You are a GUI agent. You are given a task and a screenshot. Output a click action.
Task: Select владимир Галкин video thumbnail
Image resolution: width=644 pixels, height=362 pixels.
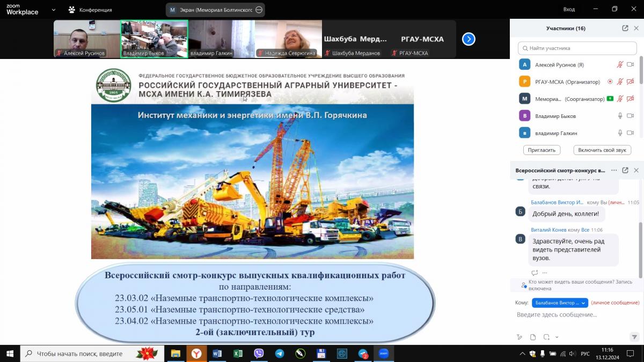point(222,39)
